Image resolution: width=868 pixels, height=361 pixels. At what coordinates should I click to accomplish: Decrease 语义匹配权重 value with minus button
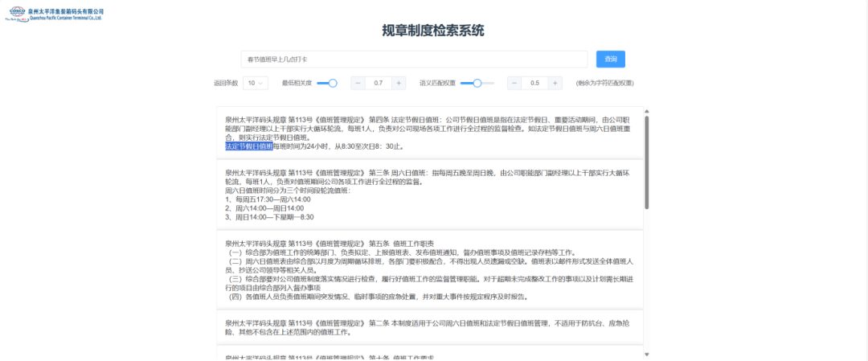click(x=514, y=83)
